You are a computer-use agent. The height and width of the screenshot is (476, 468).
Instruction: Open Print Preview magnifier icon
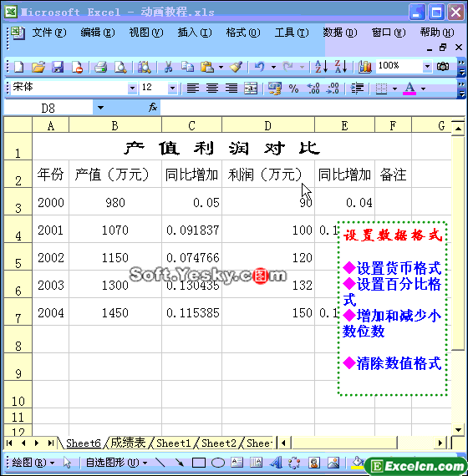click(x=120, y=67)
